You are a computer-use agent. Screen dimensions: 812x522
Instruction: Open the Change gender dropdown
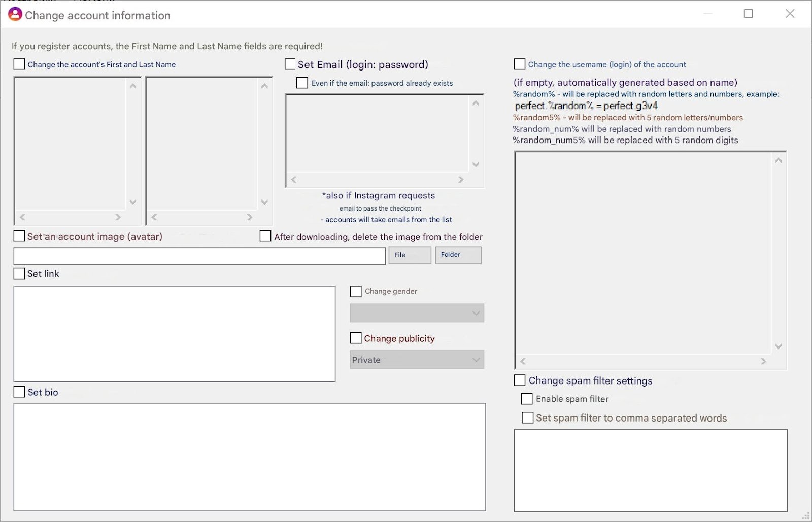pyautogui.click(x=417, y=313)
